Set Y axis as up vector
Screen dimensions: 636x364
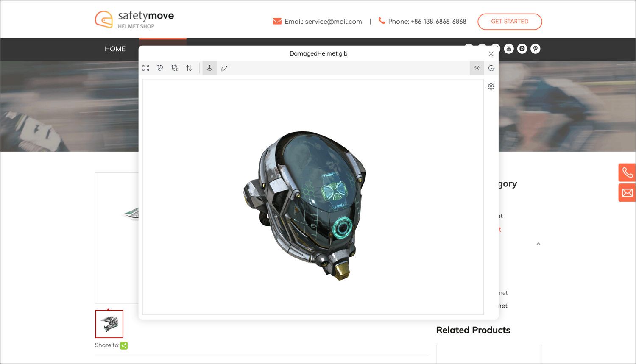click(160, 68)
